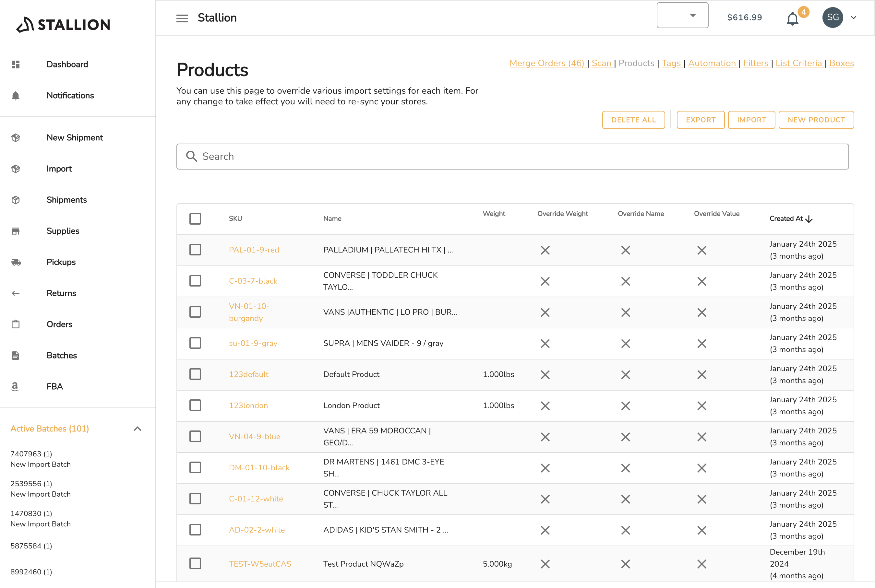Open the empty dropdown in the header
This screenshot has height=588, width=875.
coord(682,15)
